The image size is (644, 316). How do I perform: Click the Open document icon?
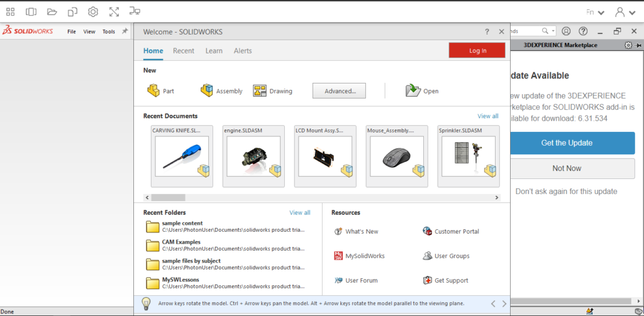coord(413,90)
